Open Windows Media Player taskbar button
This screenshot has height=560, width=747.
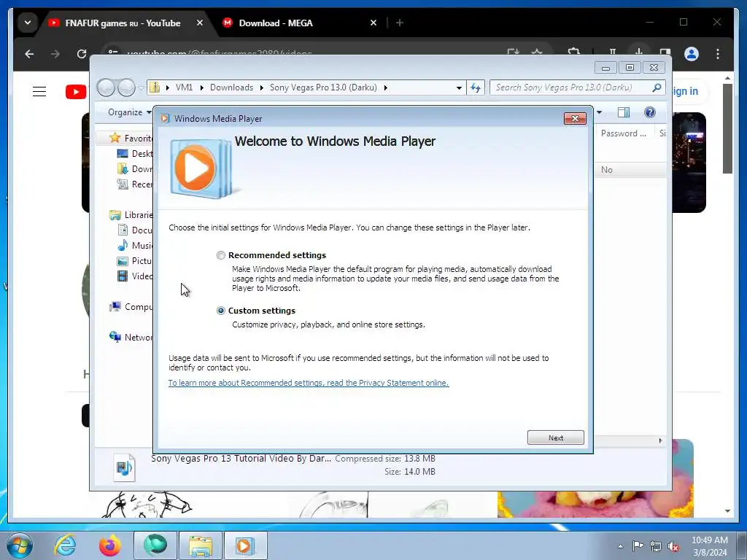click(245, 545)
